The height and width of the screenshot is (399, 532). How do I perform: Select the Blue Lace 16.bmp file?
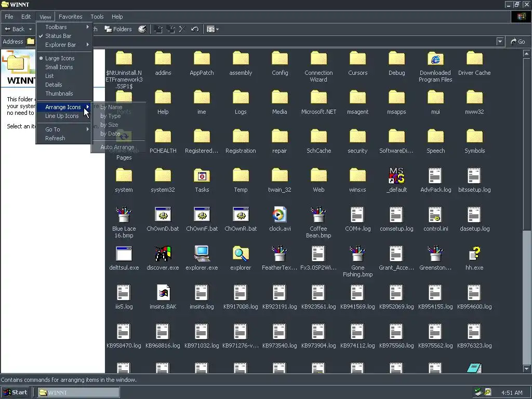tap(124, 215)
